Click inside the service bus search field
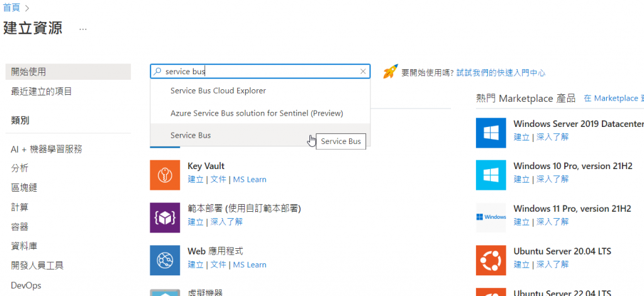This screenshot has height=296, width=644. pos(260,72)
